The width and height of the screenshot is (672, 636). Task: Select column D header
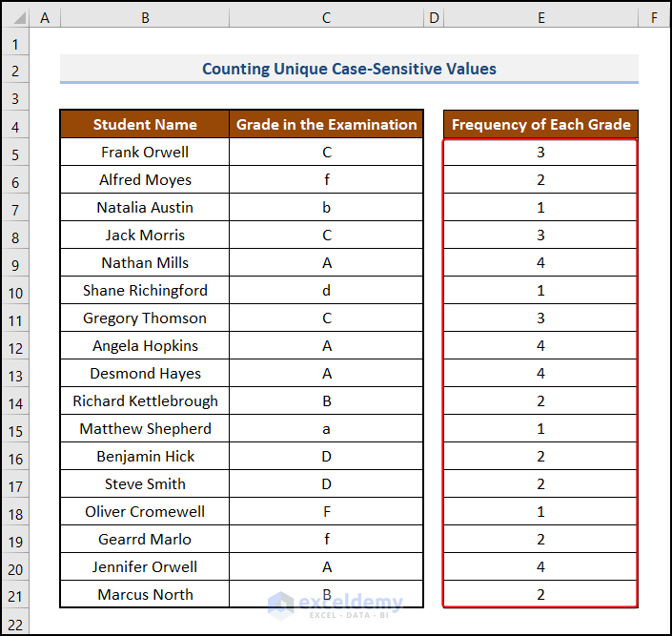pos(434,17)
